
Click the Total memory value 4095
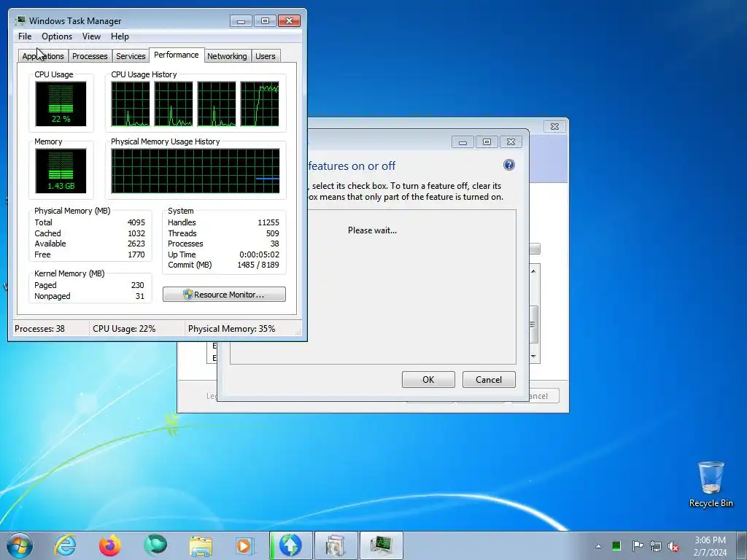(x=136, y=222)
